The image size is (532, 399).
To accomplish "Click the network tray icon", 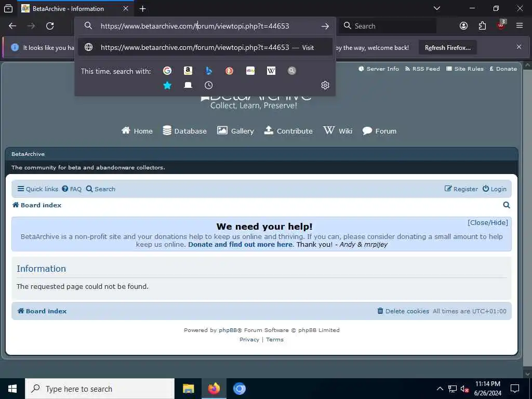I will (453, 389).
